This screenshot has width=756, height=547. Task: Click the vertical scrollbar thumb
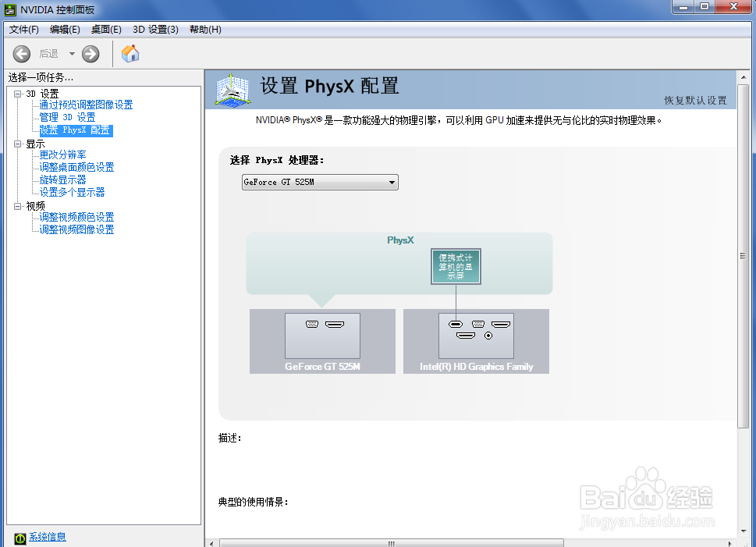pyautogui.click(x=743, y=256)
